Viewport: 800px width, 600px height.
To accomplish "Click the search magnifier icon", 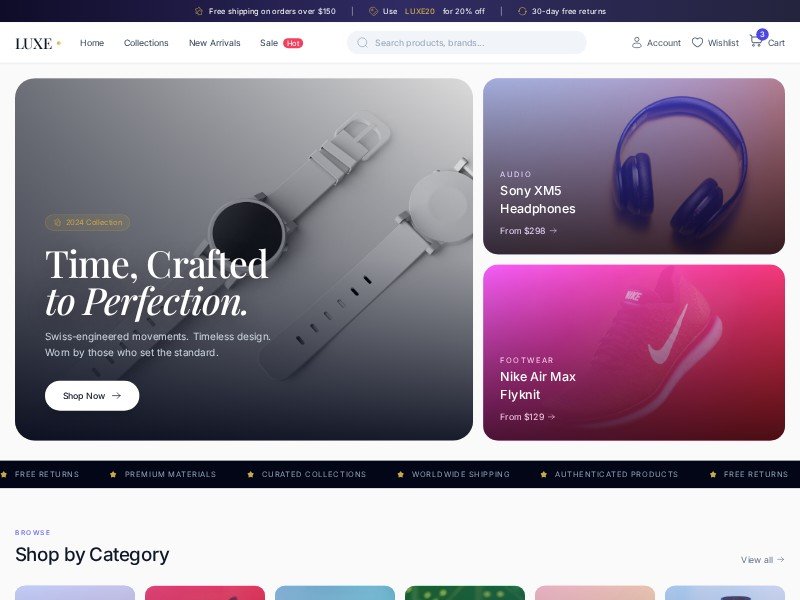I will [362, 42].
